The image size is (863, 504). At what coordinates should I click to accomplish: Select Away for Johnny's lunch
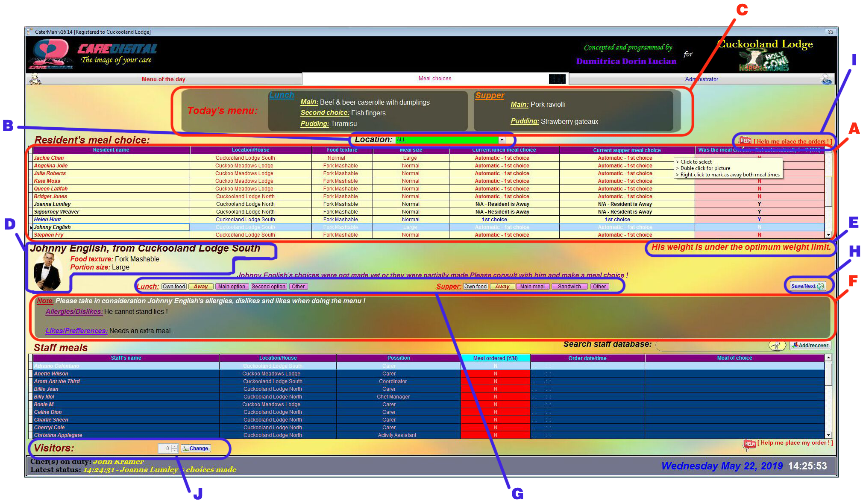point(200,287)
